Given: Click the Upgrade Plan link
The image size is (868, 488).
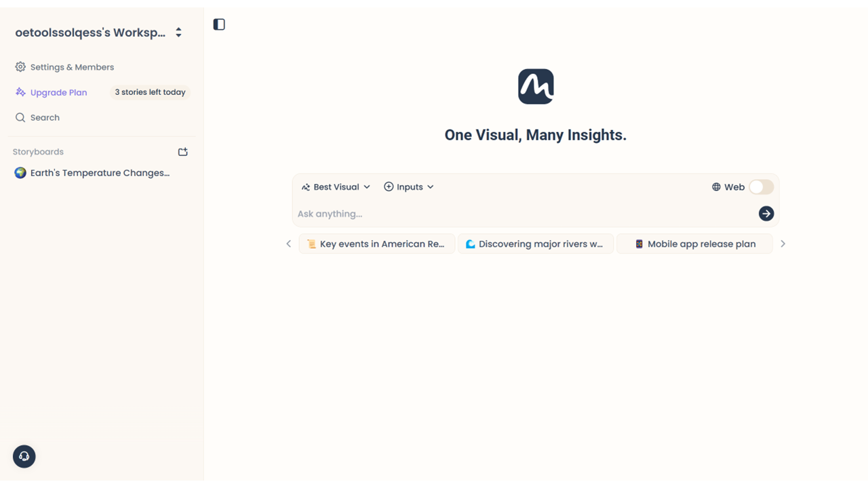Looking at the screenshot, I should pos(58,92).
